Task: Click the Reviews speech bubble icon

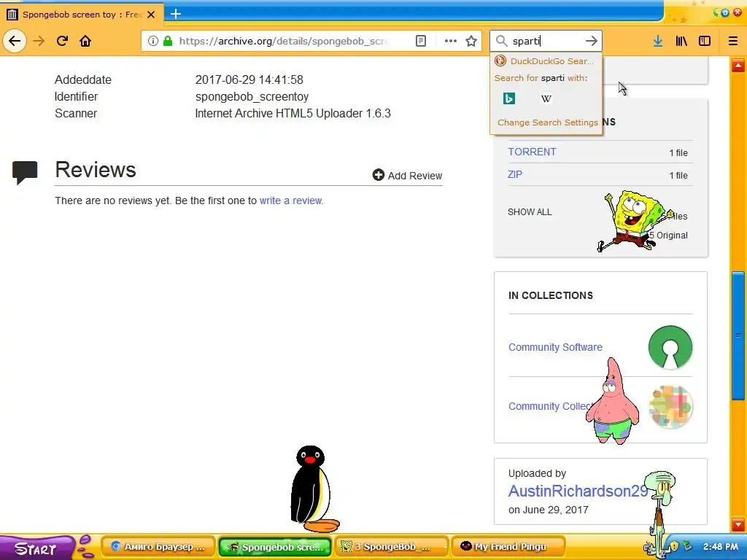Action: tap(25, 173)
